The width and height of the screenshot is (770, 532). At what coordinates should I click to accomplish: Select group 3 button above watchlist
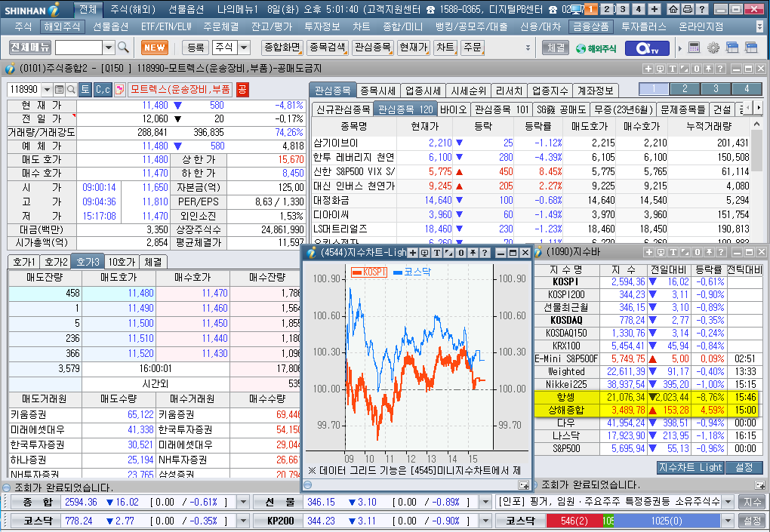(716, 89)
